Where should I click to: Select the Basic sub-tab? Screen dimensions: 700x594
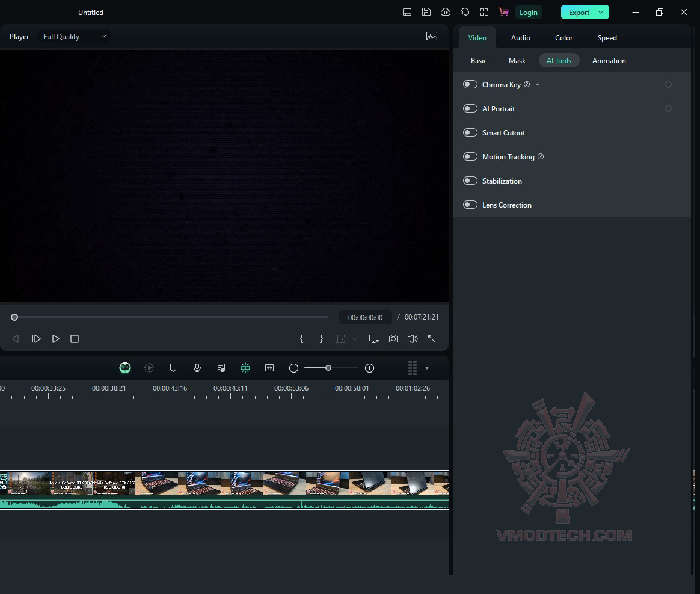[x=479, y=61]
